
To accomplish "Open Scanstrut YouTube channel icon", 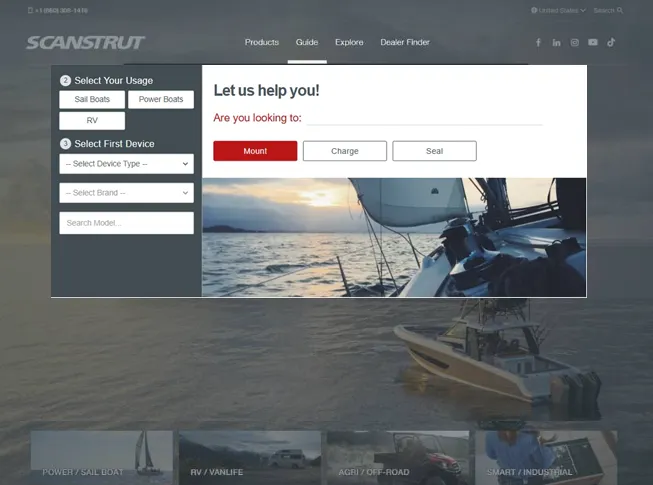I will tap(593, 43).
